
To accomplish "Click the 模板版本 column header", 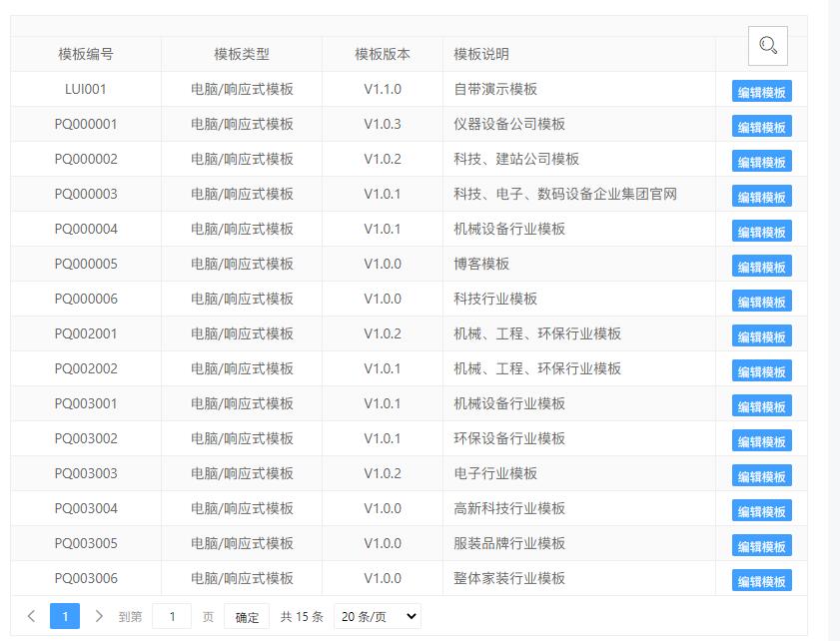I will tap(383, 54).
